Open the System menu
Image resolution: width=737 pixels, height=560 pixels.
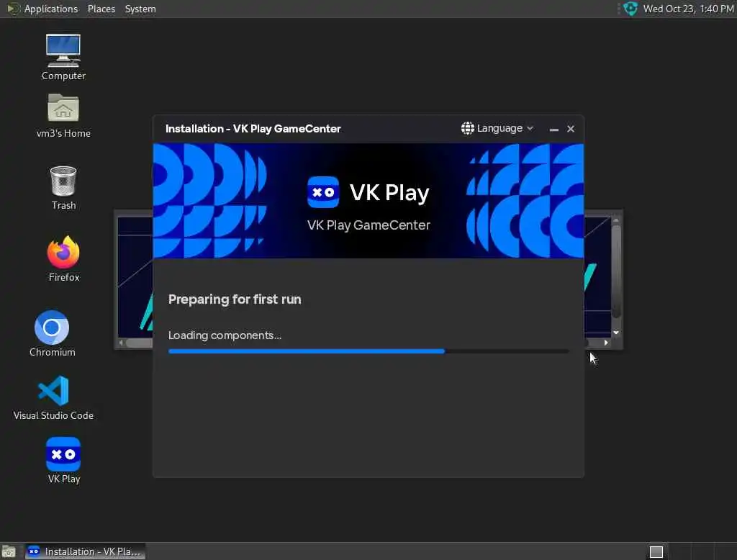(x=140, y=9)
